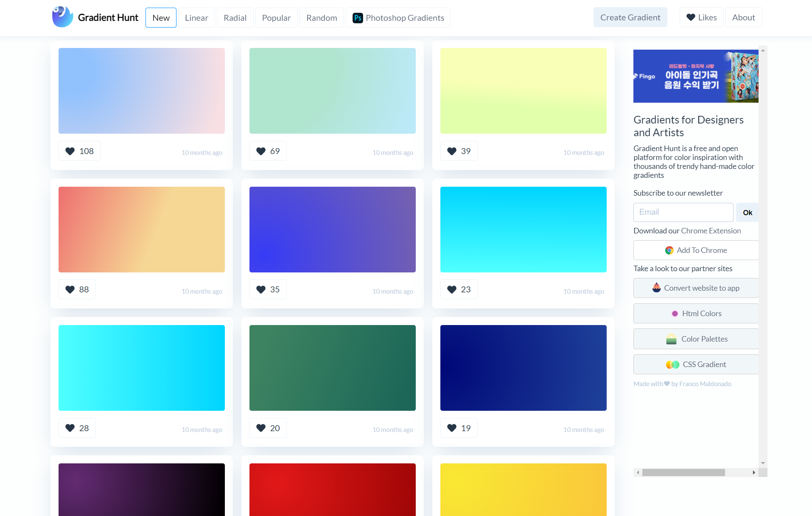
Task: Click the Add To Chrome button
Action: tap(696, 250)
